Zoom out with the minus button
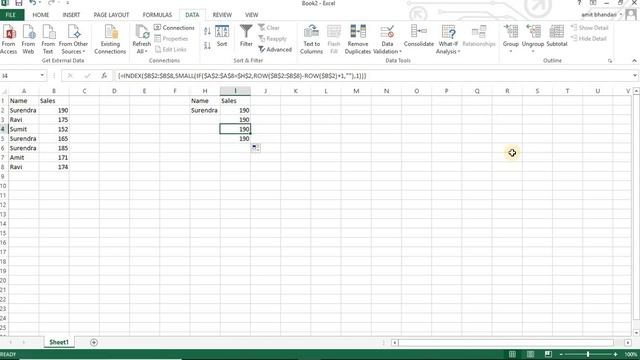 [561, 354]
